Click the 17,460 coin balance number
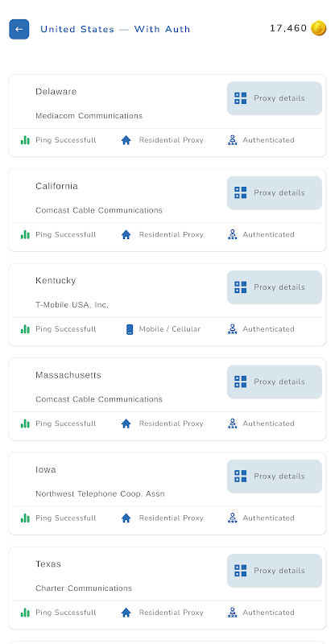Screen dimensions: 335x644 [x=288, y=28]
